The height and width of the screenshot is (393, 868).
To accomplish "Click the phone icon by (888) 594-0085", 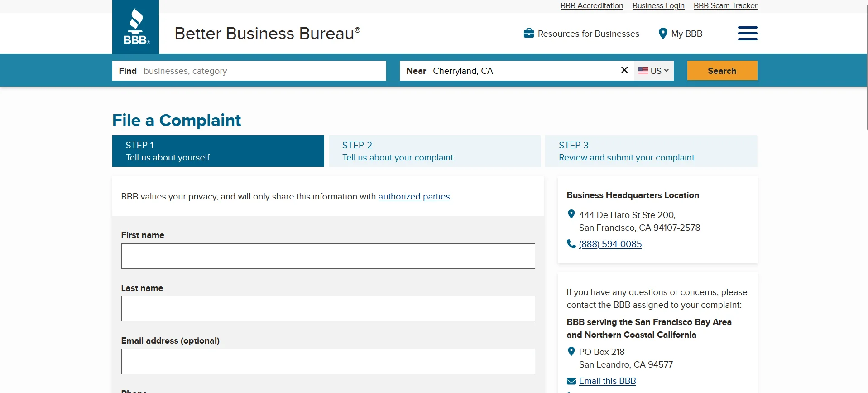I will pos(571,244).
